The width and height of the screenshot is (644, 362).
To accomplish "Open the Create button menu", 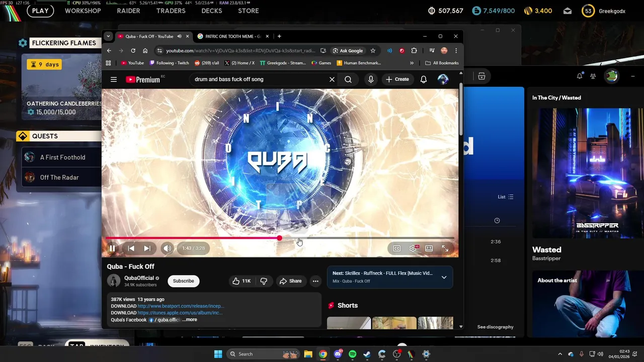I will point(397,79).
